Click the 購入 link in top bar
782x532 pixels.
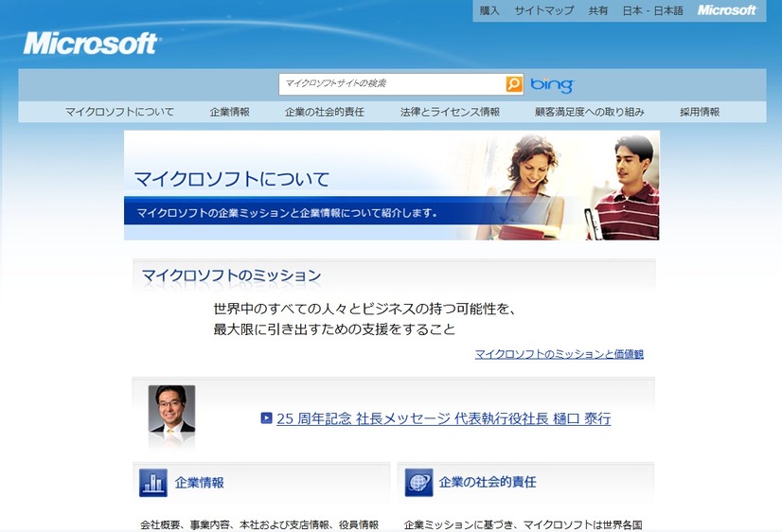(x=489, y=10)
